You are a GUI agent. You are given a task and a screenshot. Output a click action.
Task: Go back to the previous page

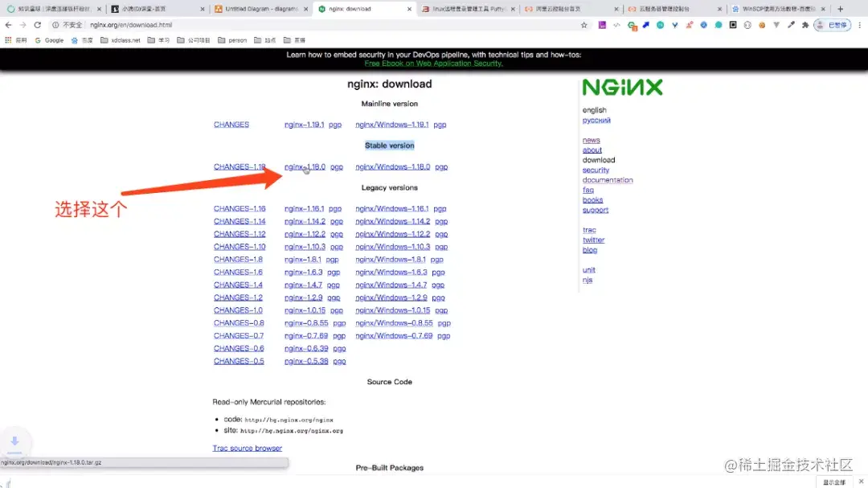click(8, 25)
